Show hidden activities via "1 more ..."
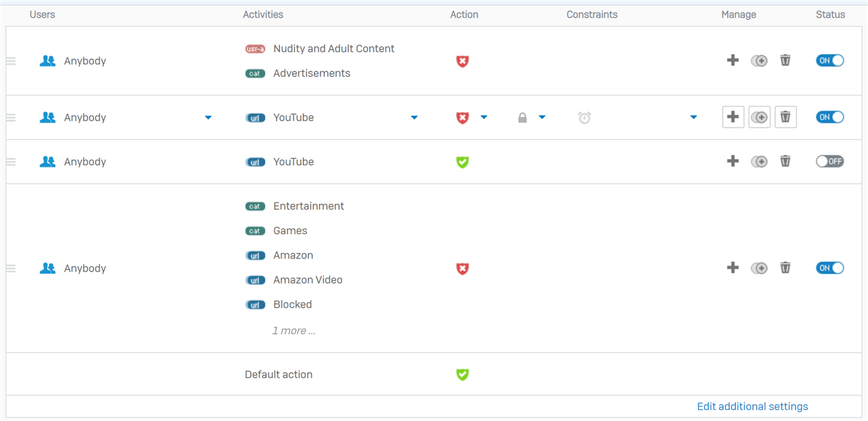868x421 pixels. [x=294, y=331]
